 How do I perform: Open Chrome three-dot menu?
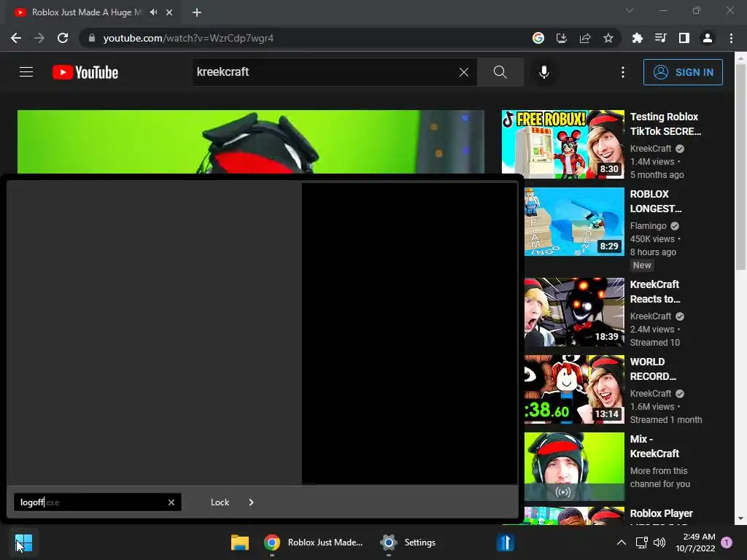tap(731, 38)
